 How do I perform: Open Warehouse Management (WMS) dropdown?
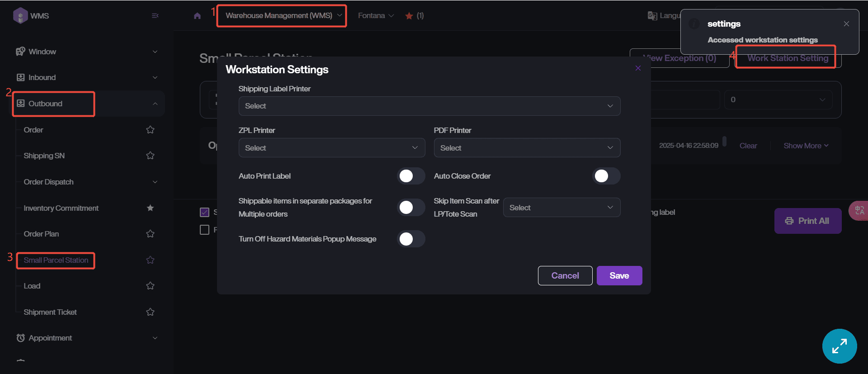click(283, 16)
